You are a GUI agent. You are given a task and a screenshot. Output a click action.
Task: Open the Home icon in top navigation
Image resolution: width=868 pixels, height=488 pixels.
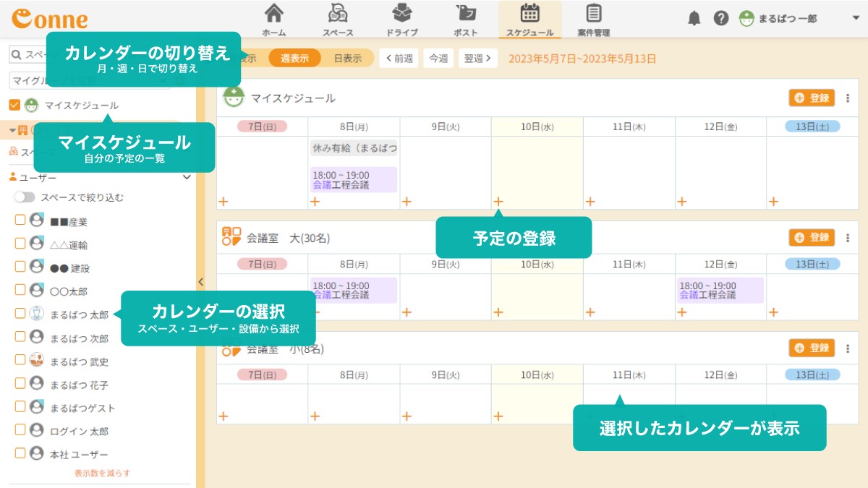coord(273,14)
